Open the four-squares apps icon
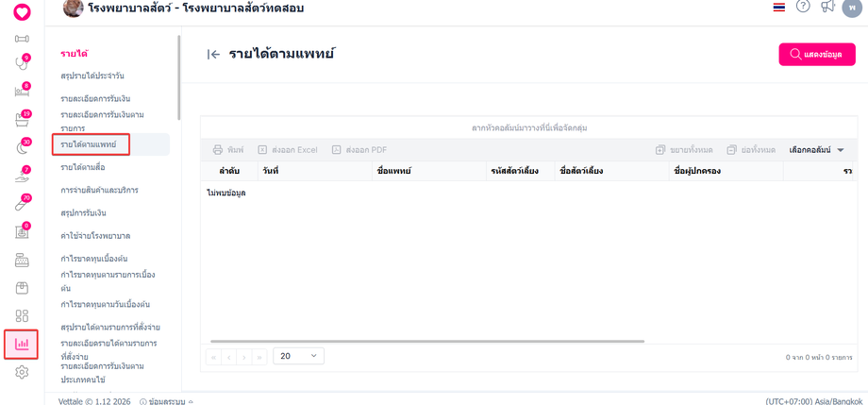The image size is (868, 405). tap(22, 316)
